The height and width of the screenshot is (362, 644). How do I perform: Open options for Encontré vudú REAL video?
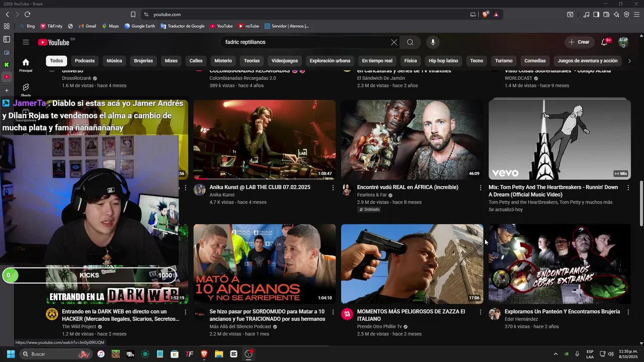[x=480, y=188]
